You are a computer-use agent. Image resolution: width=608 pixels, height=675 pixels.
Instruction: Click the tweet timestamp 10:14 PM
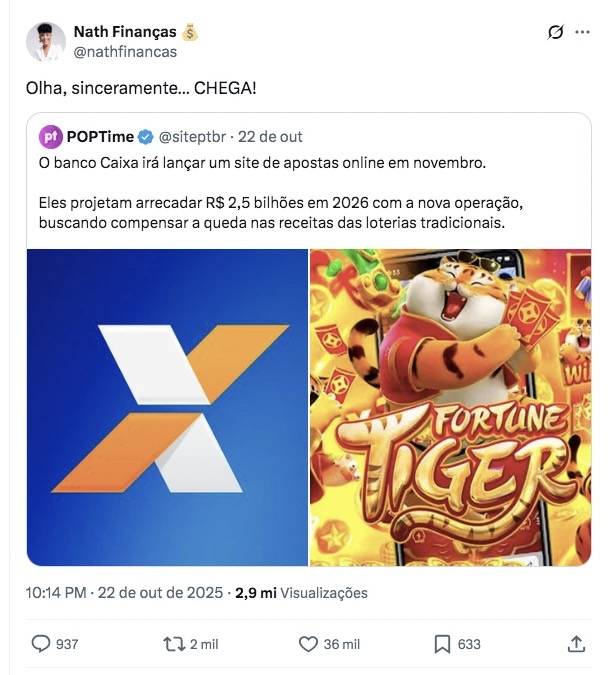[57, 593]
